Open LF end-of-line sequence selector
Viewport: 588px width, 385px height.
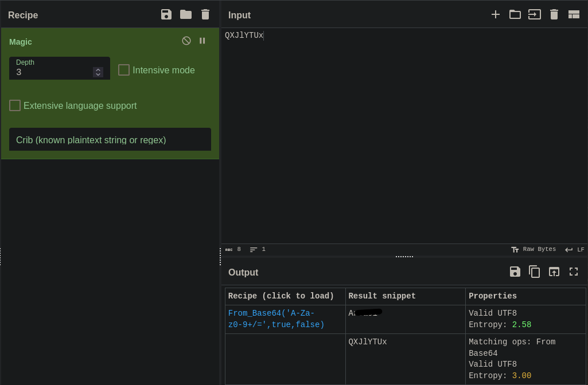575,249
